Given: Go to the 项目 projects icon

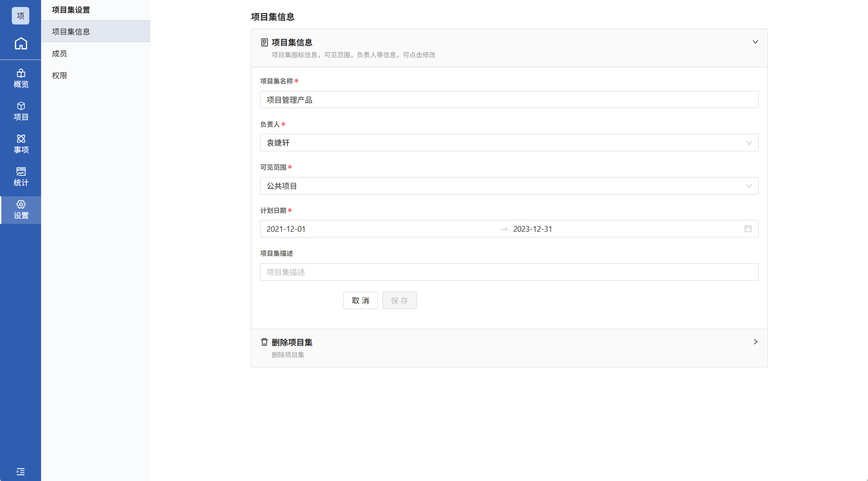Looking at the screenshot, I should (21, 111).
